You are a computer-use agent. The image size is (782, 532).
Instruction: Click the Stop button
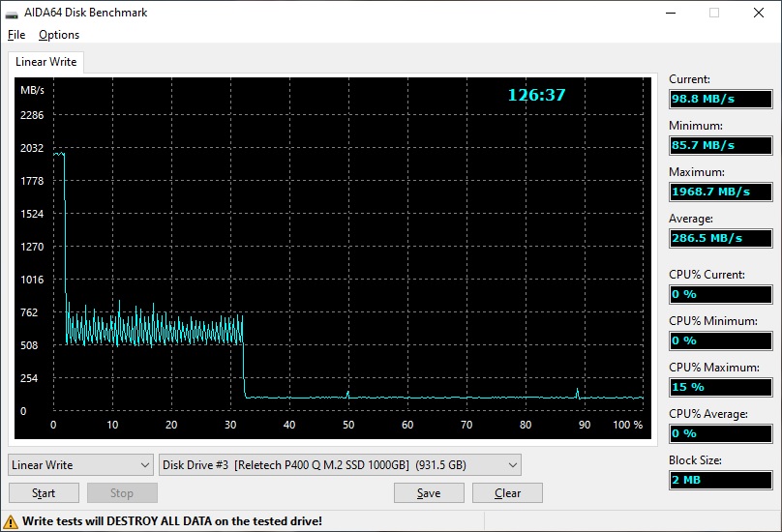122,493
